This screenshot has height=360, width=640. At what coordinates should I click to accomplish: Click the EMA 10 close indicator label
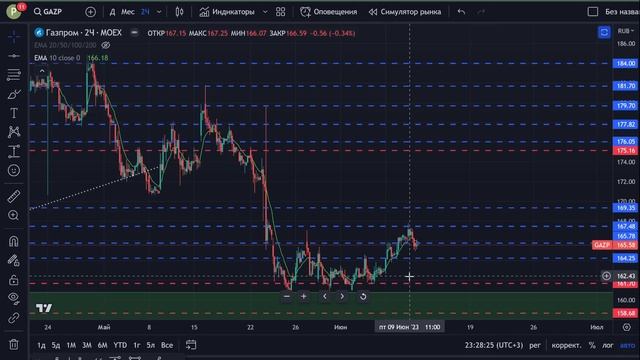(x=57, y=58)
